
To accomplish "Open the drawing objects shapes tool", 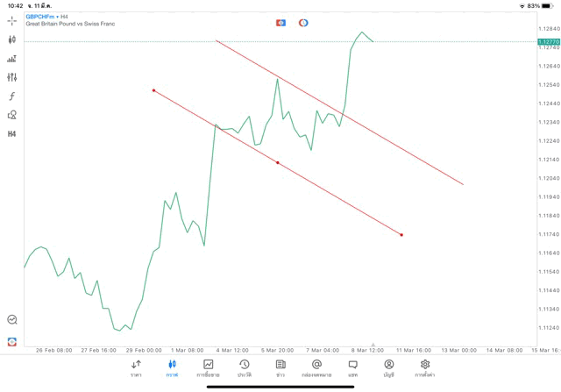I will [x=12, y=115].
